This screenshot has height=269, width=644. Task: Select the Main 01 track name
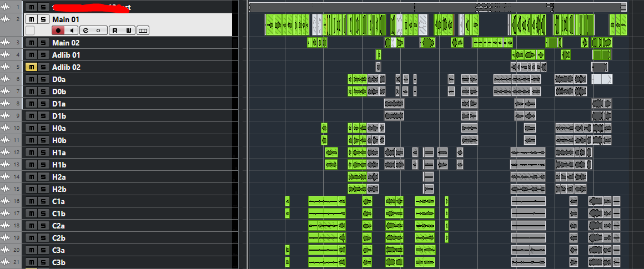[x=66, y=19]
